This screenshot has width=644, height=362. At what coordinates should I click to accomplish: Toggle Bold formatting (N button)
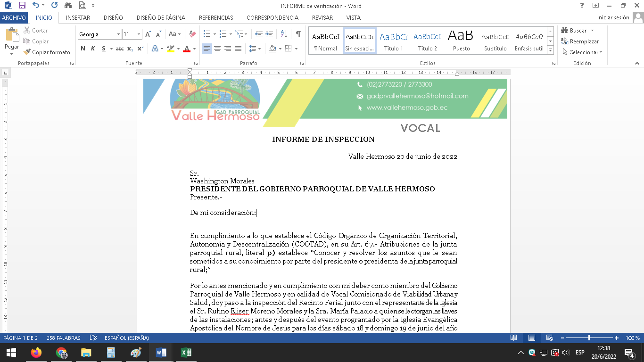point(83,49)
